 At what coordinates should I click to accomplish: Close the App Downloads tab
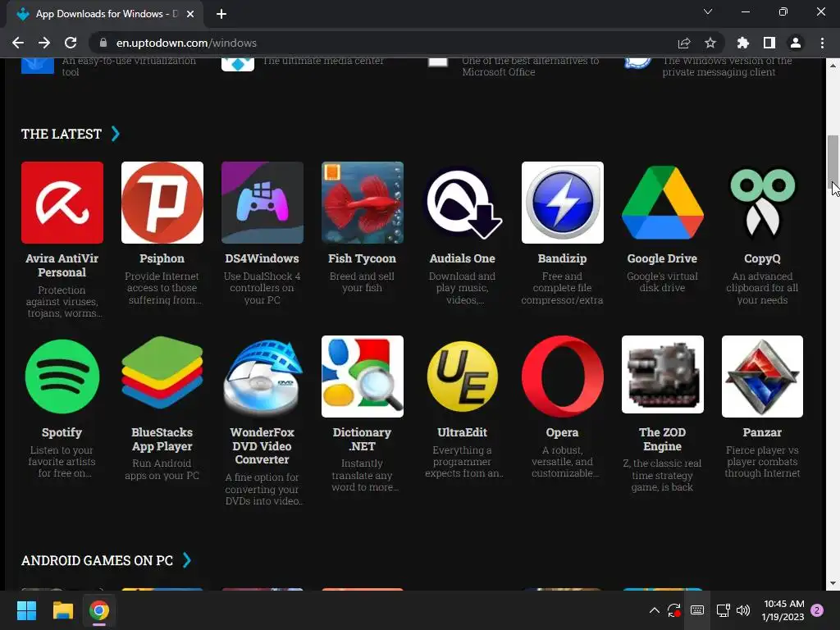[x=190, y=14]
